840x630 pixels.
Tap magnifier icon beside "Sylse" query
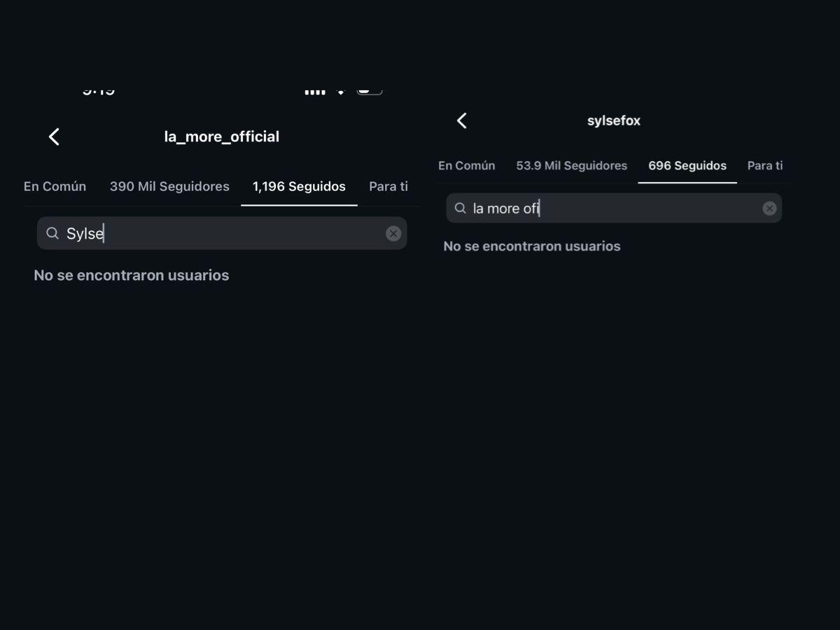tap(52, 234)
